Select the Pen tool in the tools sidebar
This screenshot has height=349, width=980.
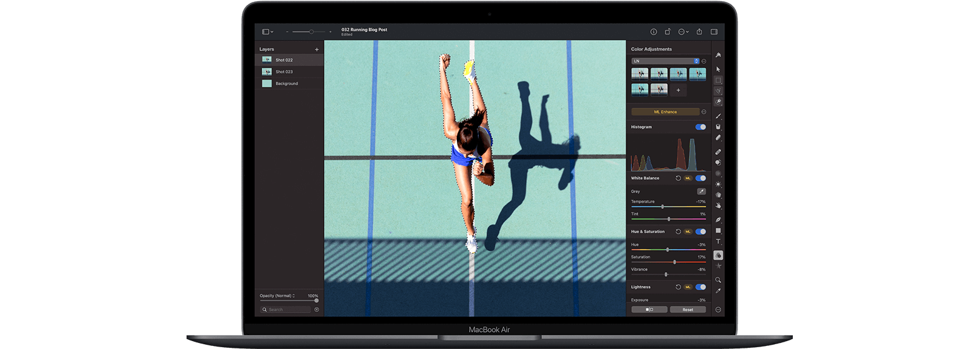coord(718,220)
